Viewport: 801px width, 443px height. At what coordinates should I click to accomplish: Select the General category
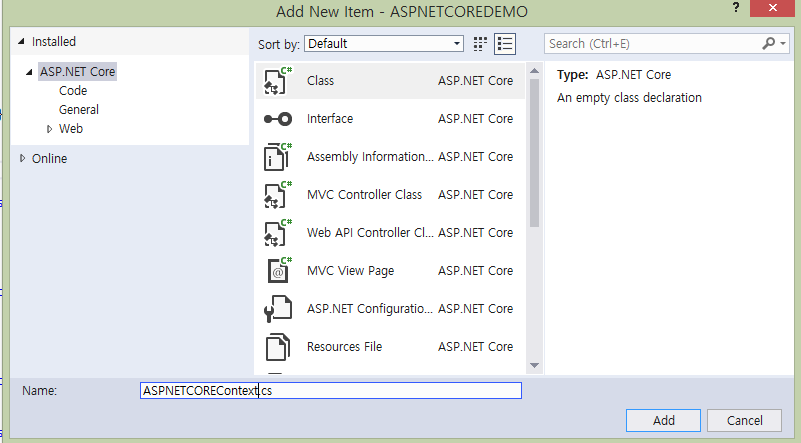click(x=79, y=110)
